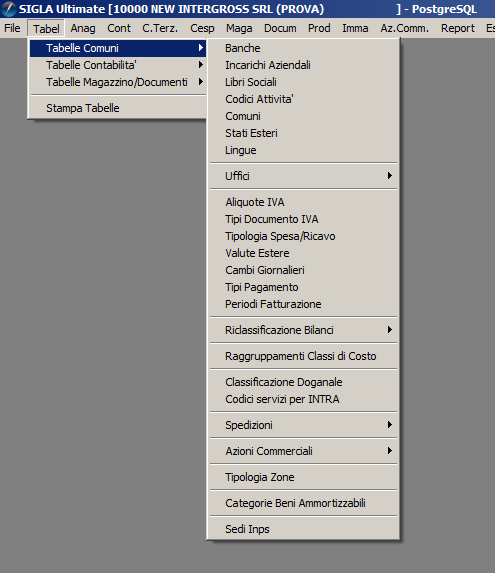Viewport: 495px width, 573px height.
Task: Select Stampa Tabelle option
Action: [x=118, y=108]
